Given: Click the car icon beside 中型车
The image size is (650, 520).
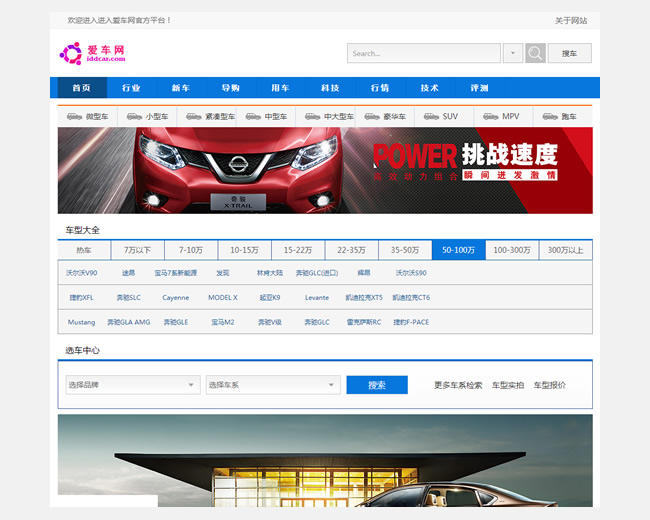Looking at the screenshot, I should tap(253, 117).
